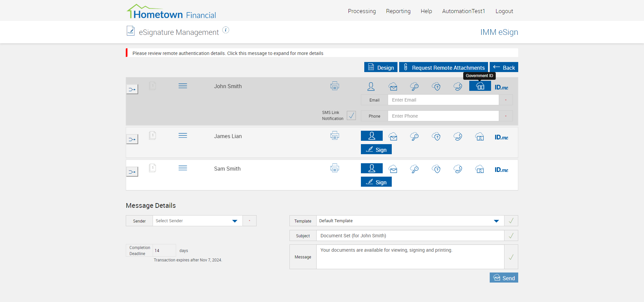The height and width of the screenshot is (302, 644).
Task: Open the Select Sender dropdown
Action: [x=198, y=221]
